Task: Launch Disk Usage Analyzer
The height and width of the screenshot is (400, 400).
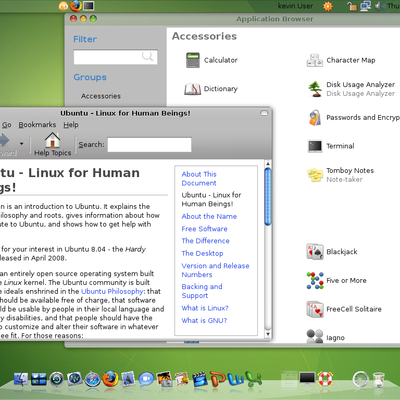Action: click(x=351, y=89)
